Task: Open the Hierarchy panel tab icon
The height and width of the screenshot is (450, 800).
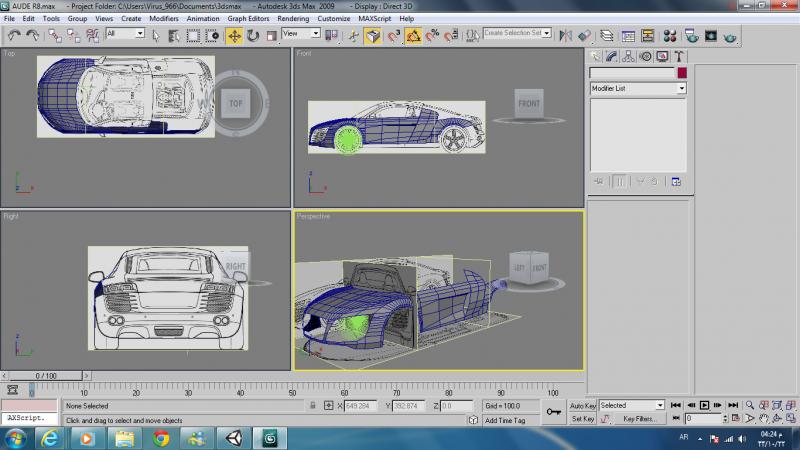Action: click(629, 56)
